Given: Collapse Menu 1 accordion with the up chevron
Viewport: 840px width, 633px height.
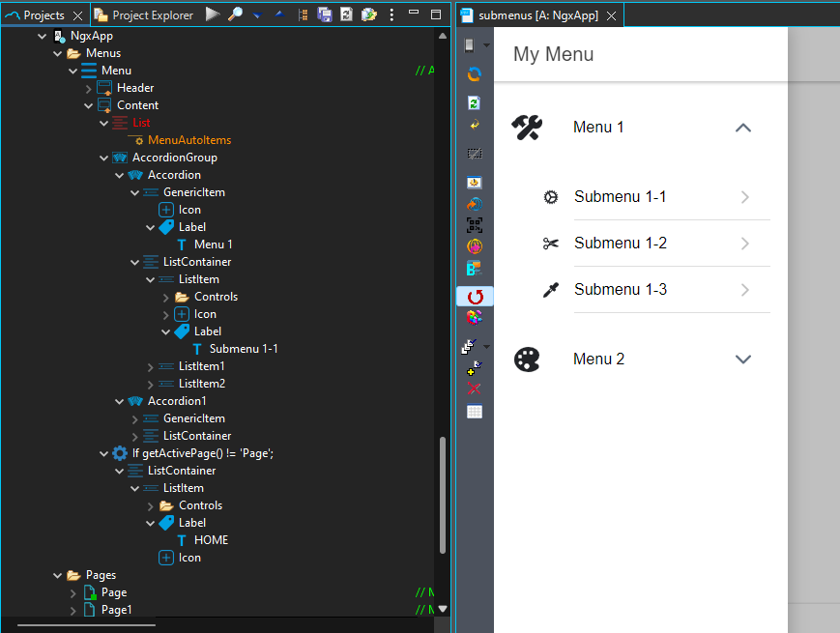Looking at the screenshot, I should [742, 128].
